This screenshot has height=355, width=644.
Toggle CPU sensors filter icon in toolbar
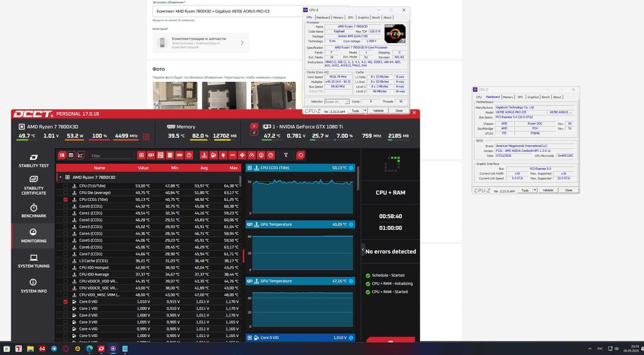point(141,155)
